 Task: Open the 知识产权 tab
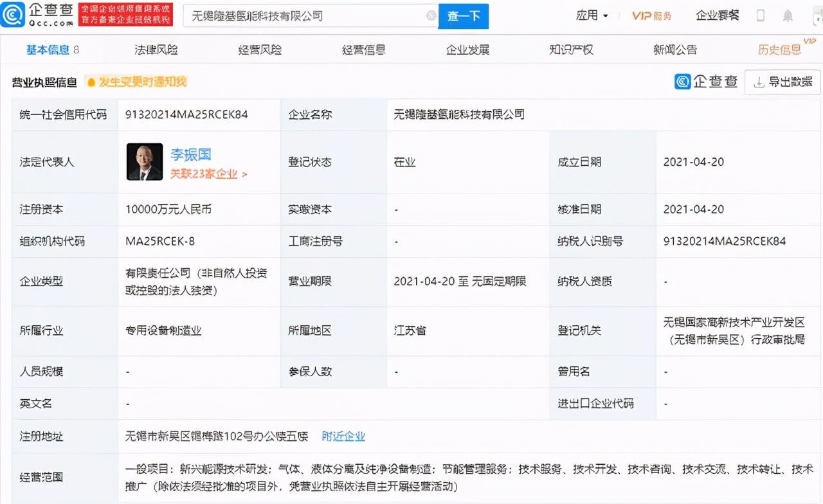[572, 50]
